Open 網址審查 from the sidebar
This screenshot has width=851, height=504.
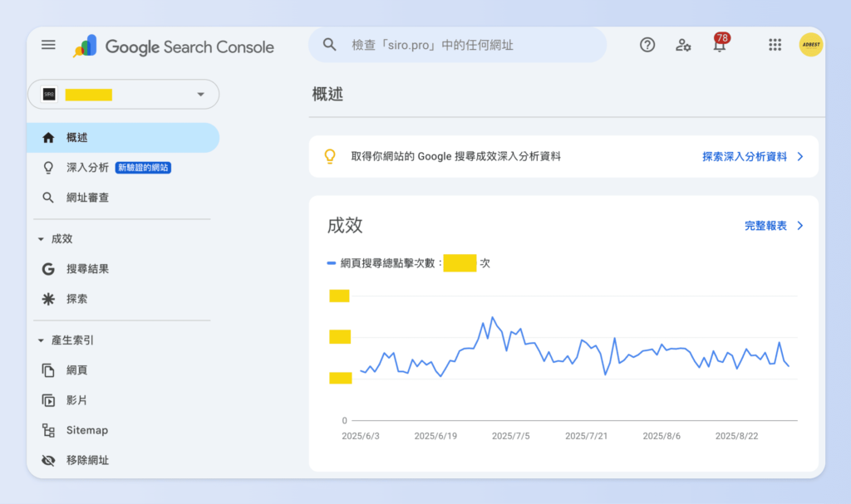coord(87,198)
